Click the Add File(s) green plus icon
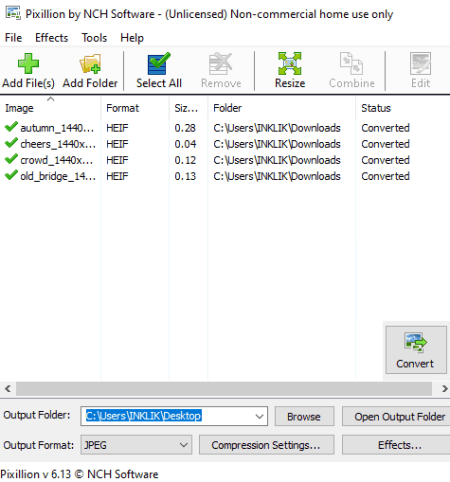Viewport: 450px width, 482px height. (x=28, y=63)
